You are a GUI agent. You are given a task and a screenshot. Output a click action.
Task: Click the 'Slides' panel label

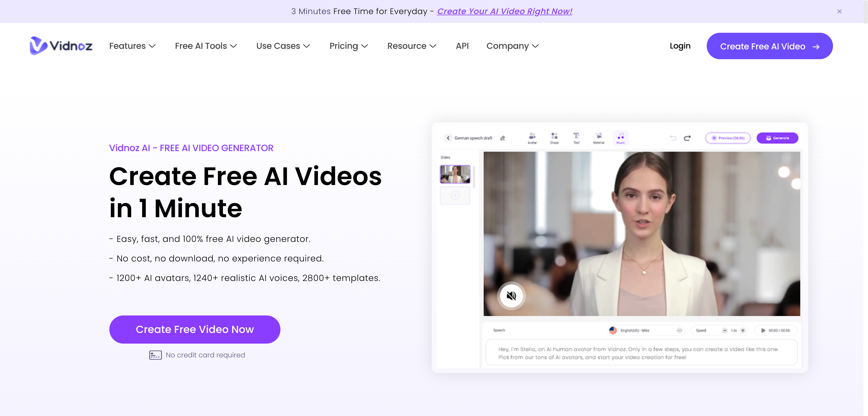coord(445,157)
